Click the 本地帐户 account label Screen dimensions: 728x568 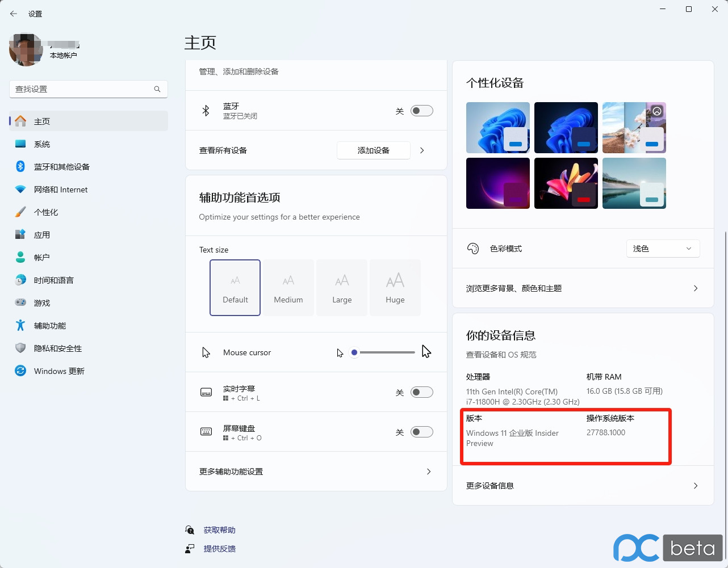click(x=63, y=56)
